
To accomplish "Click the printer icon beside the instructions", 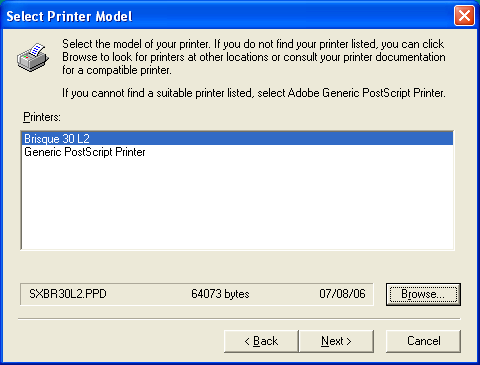I will (x=33, y=57).
